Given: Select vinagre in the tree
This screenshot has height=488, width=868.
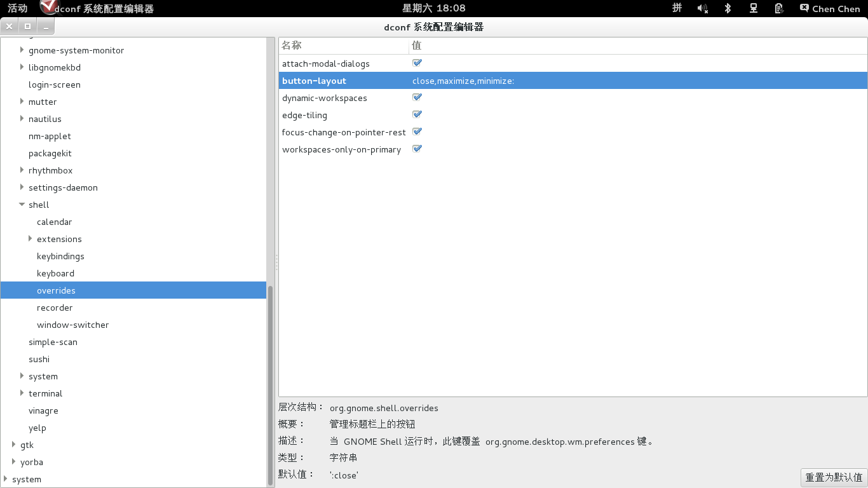Looking at the screenshot, I should tap(43, 410).
